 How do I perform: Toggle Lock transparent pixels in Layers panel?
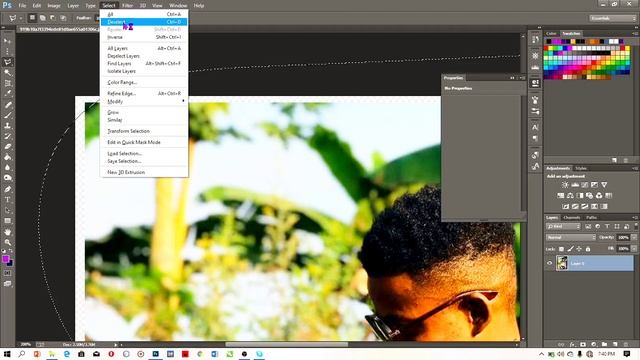coord(561,249)
